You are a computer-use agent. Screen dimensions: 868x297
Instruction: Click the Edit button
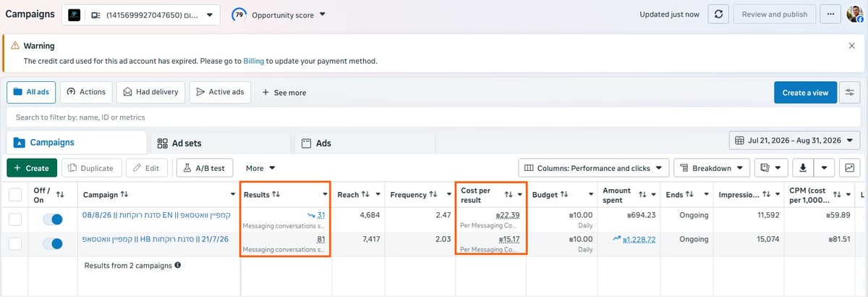(147, 168)
